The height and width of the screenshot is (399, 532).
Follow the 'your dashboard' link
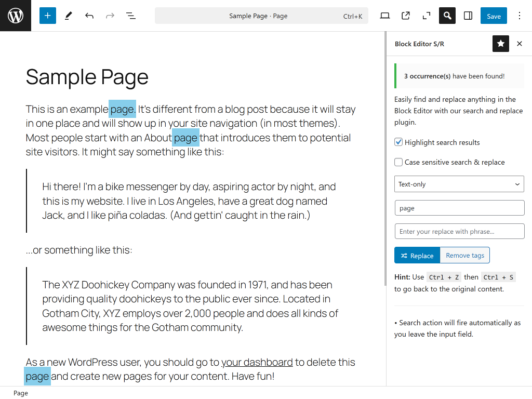click(x=257, y=362)
